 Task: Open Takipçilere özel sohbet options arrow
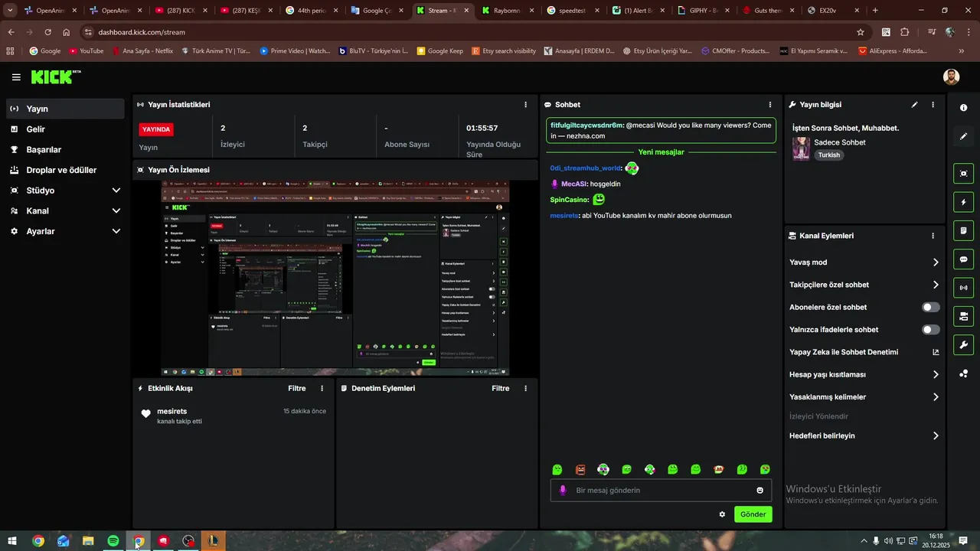click(935, 285)
